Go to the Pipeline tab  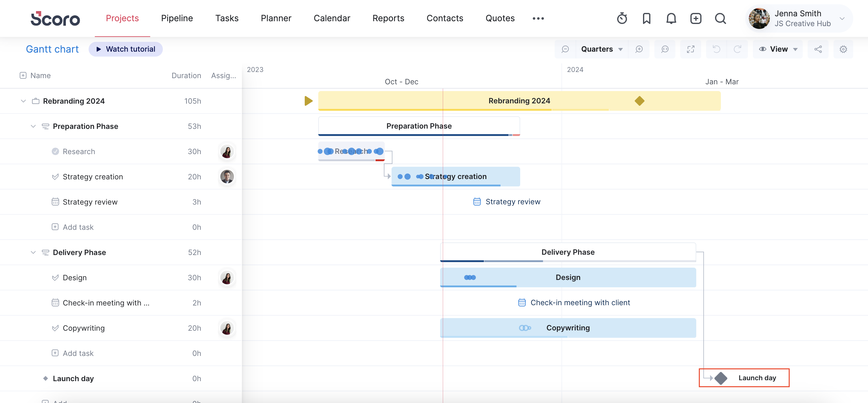(x=177, y=18)
